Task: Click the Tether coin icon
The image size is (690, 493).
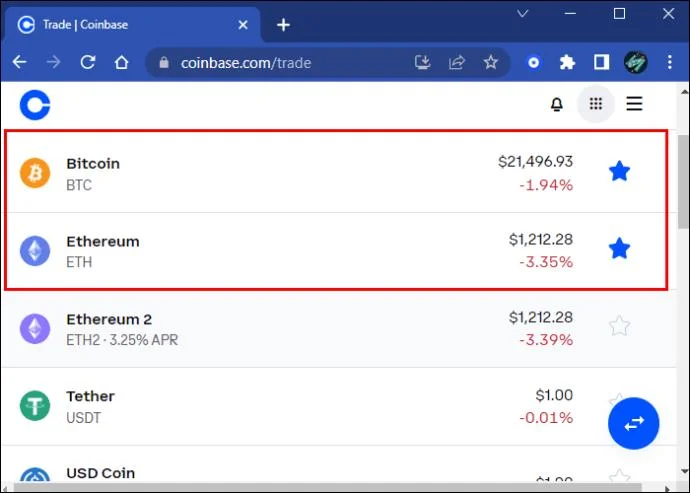Action: pos(35,406)
